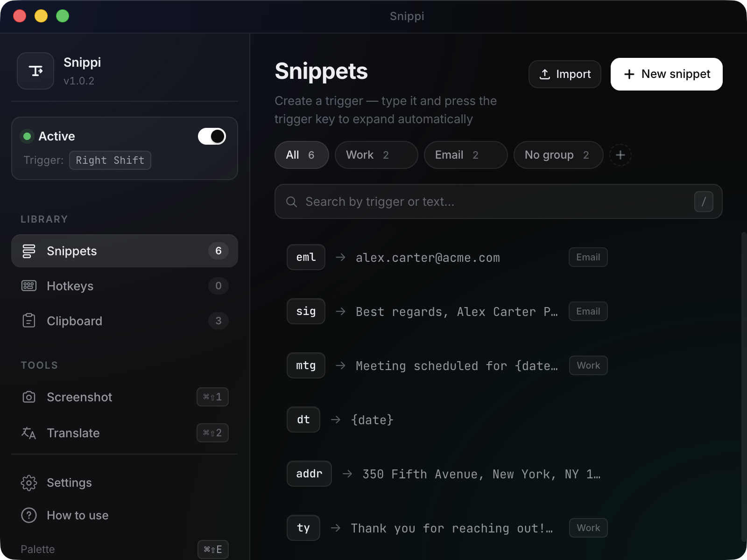Image resolution: width=747 pixels, height=560 pixels.
Task: Open the Clipboard icon in sidebar
Action: click(x=29, y=321)
